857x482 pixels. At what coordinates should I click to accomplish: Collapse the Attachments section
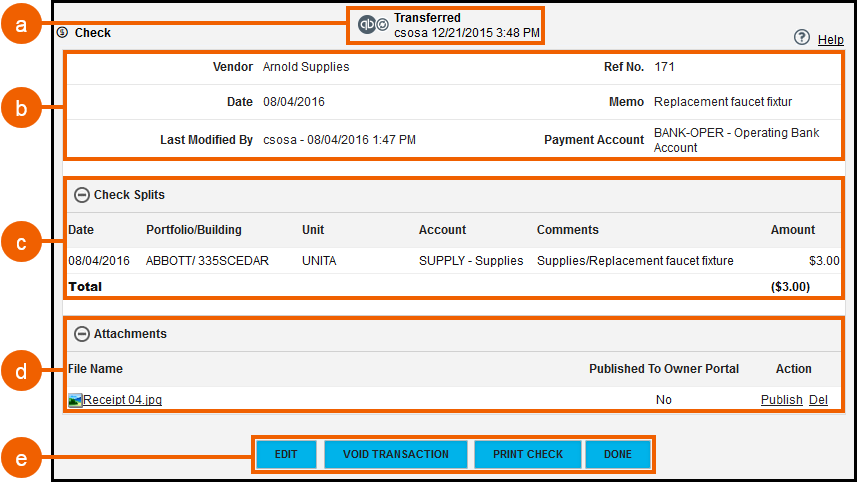82,334
